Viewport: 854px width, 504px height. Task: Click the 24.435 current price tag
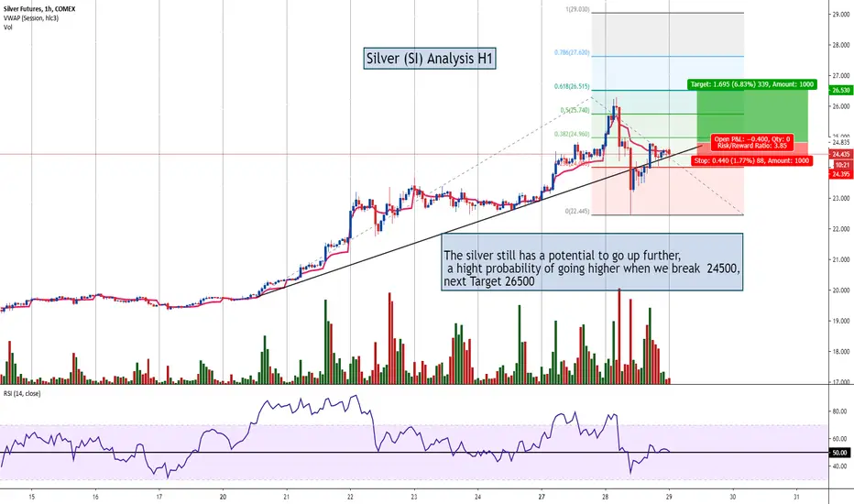[x=840, y=155]
